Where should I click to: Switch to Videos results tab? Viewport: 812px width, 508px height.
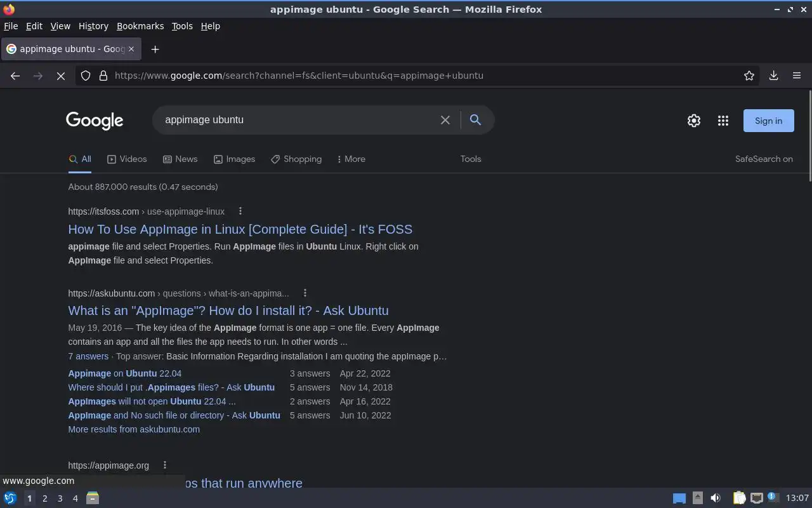[x=127, y=159]
